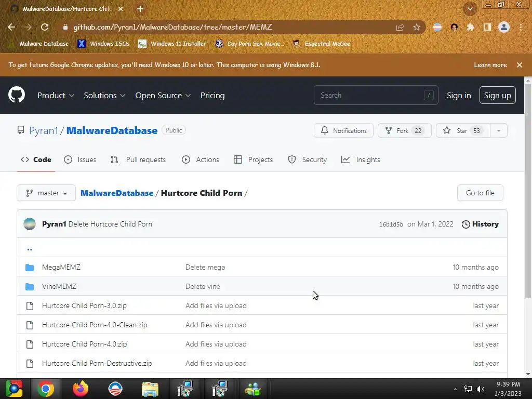This screenshot has height=399, width=532.
Task: View the commit History
Action: (x=480, y=224)
